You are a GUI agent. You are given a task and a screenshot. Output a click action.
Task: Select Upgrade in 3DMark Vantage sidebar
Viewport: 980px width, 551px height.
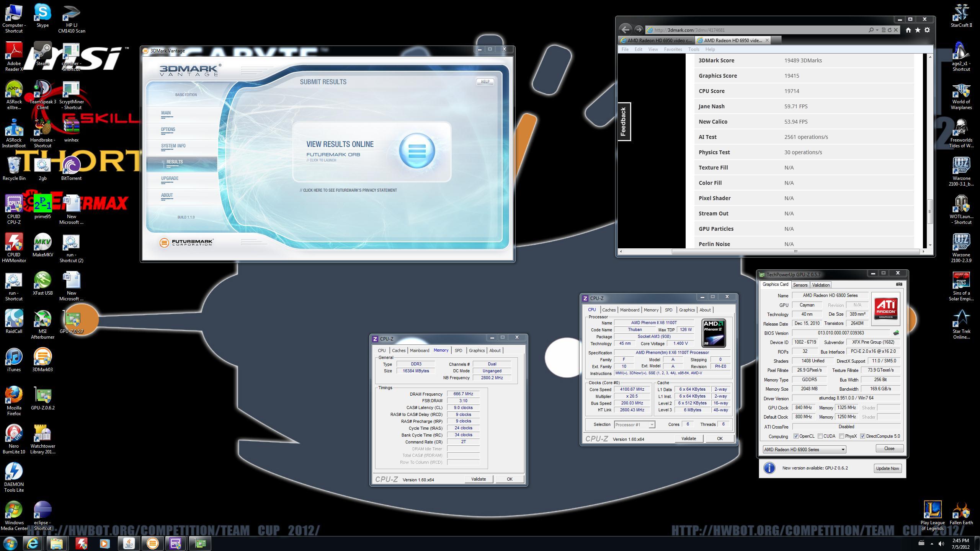[170, 178]
